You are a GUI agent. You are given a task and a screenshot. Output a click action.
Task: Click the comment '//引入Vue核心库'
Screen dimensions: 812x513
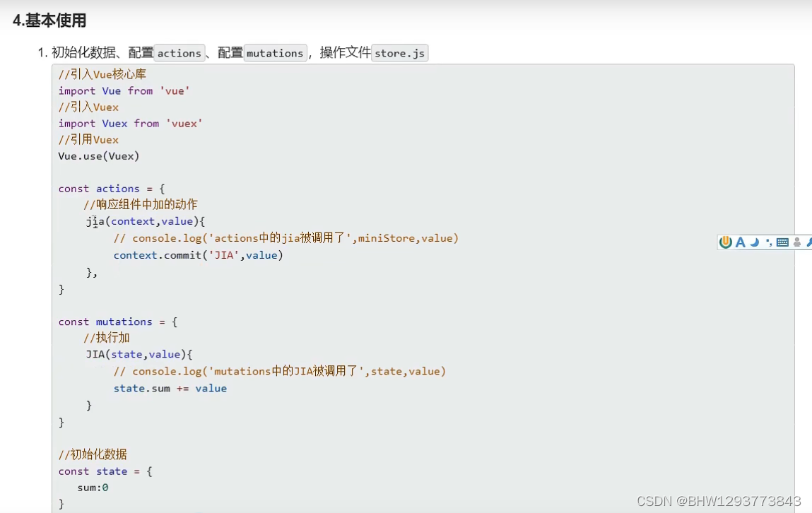pos(102,74)
